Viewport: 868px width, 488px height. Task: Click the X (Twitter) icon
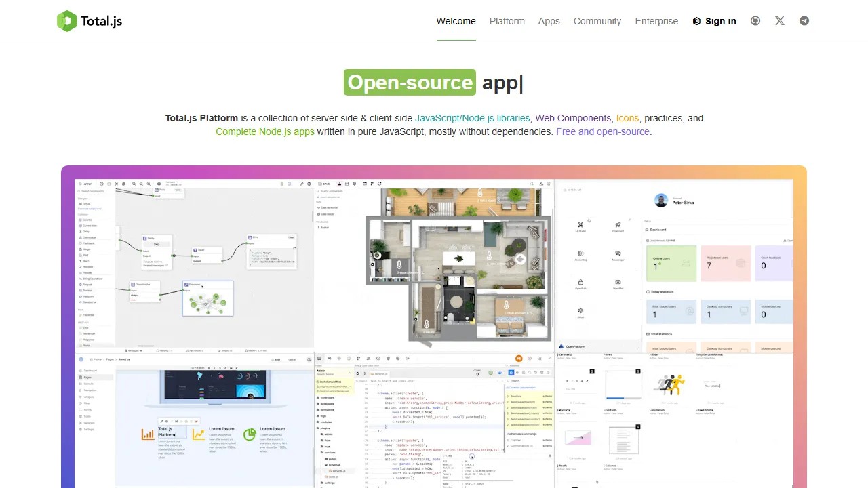point(779,20)
